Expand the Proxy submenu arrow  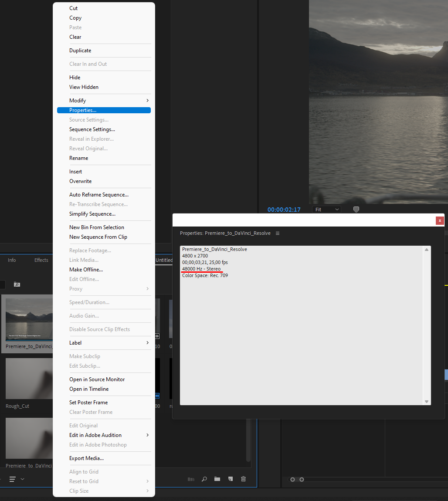(147, 288)
